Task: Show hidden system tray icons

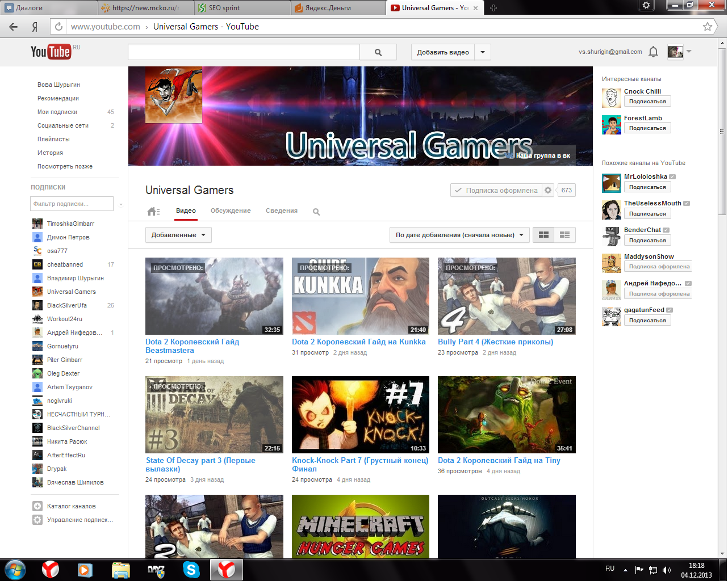Action: pyautogui.click(x=625, y=570)
